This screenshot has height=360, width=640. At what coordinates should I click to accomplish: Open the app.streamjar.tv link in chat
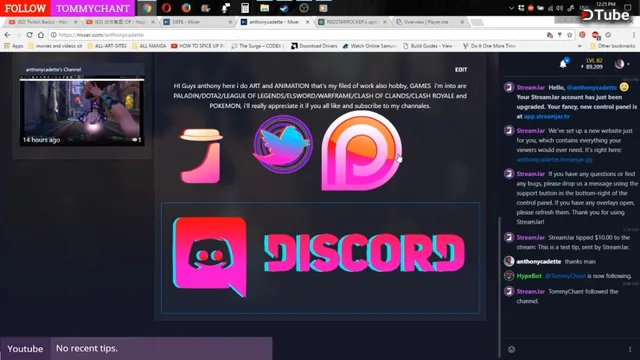click(x=547, y=117)
